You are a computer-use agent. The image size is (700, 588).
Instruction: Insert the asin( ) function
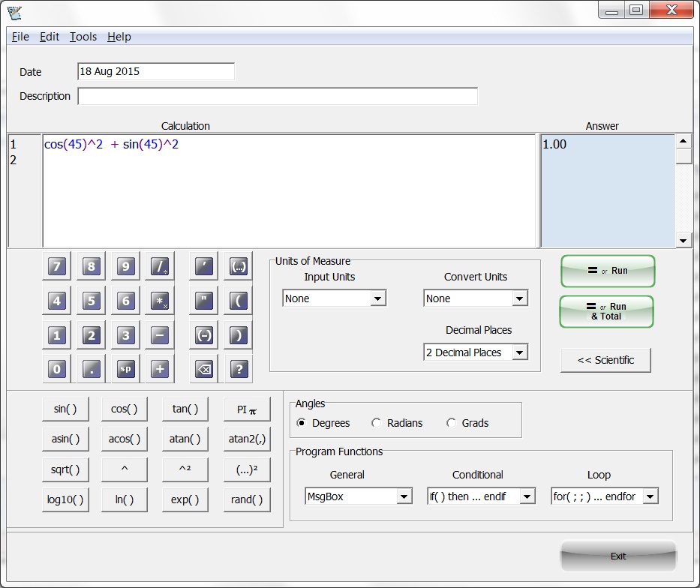[x=65, y=439]
